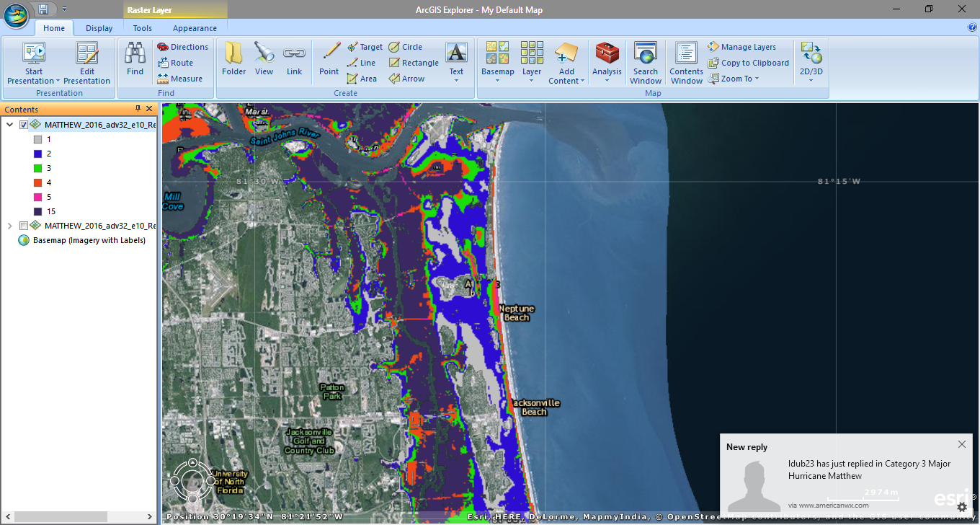Select the Line drawing tool

(x=361, y=63)
